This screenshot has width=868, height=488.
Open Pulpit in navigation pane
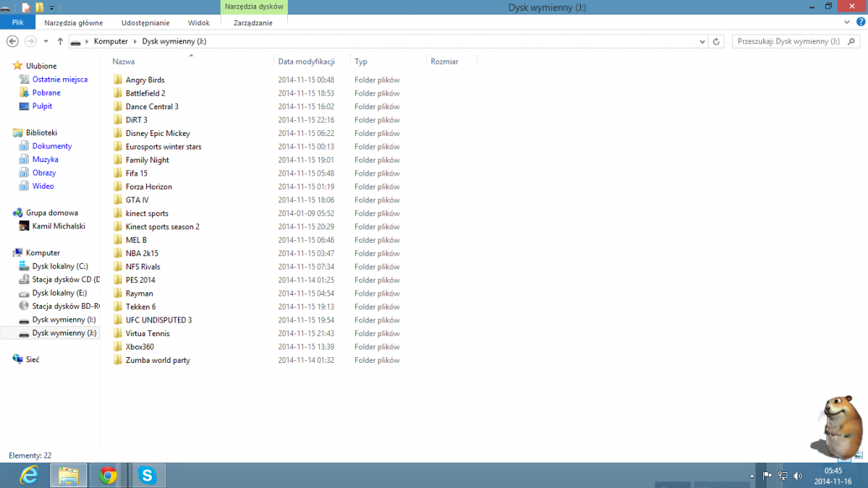coord(42,106)
